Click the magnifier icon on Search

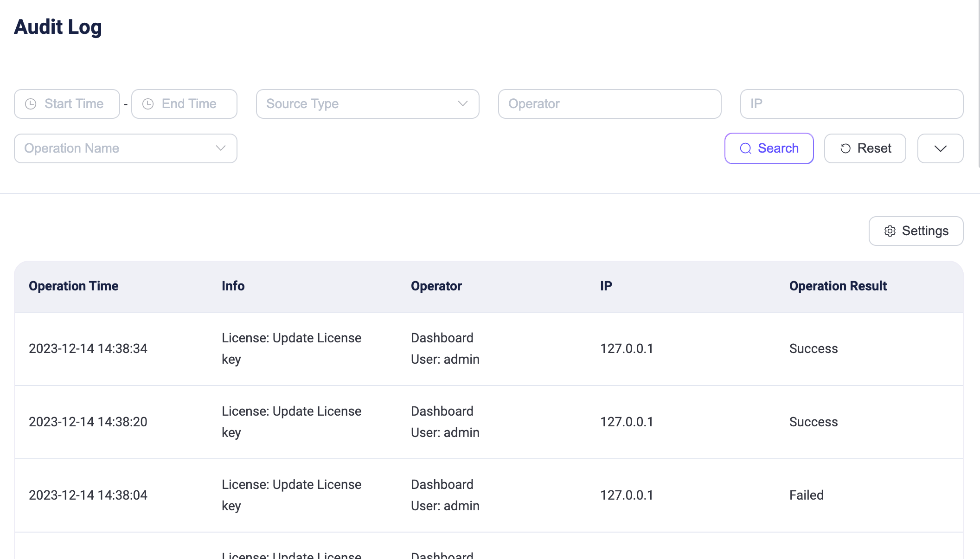(x=745, y=148)
